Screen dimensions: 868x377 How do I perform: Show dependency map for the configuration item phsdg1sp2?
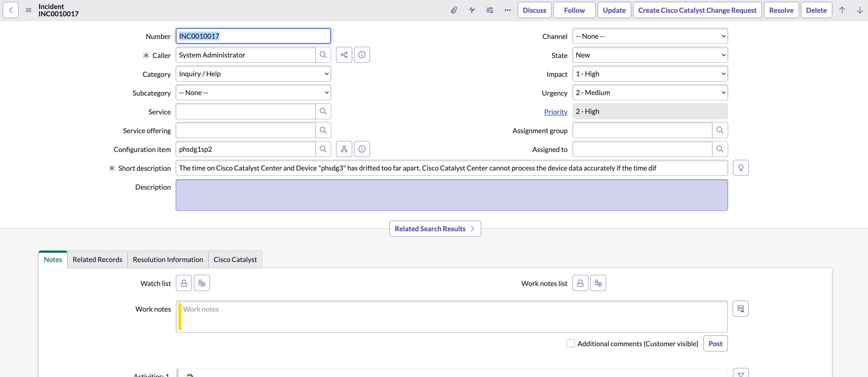(x=344, y=149)
